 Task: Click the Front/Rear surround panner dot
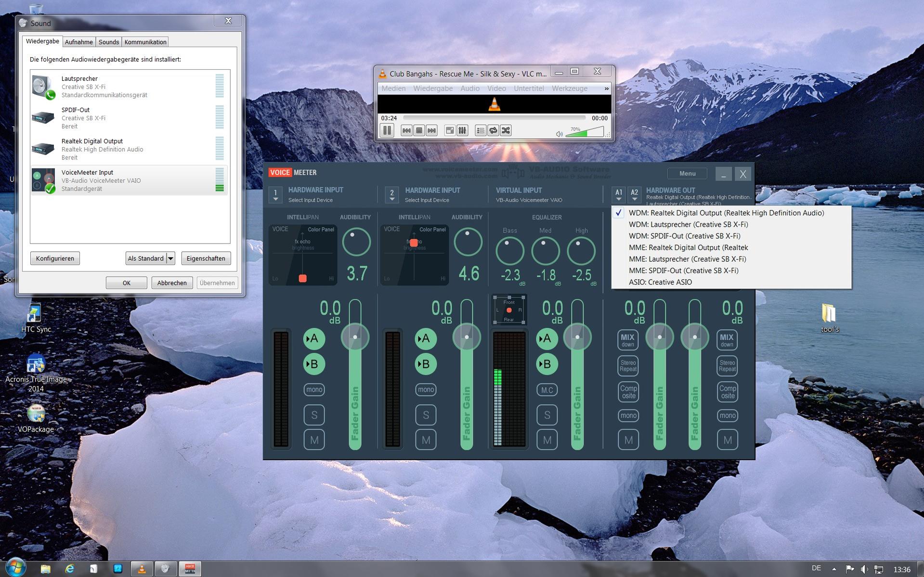(x=509, y=310)
